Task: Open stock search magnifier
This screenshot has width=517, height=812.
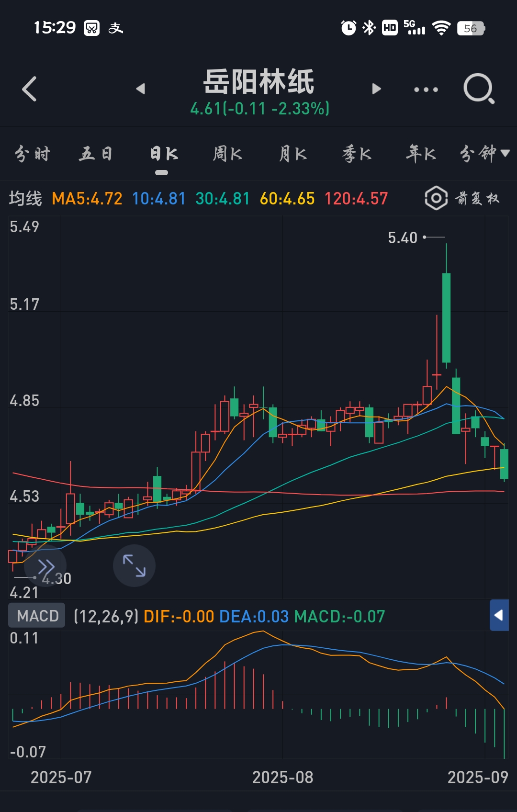Action: [479, 89]
